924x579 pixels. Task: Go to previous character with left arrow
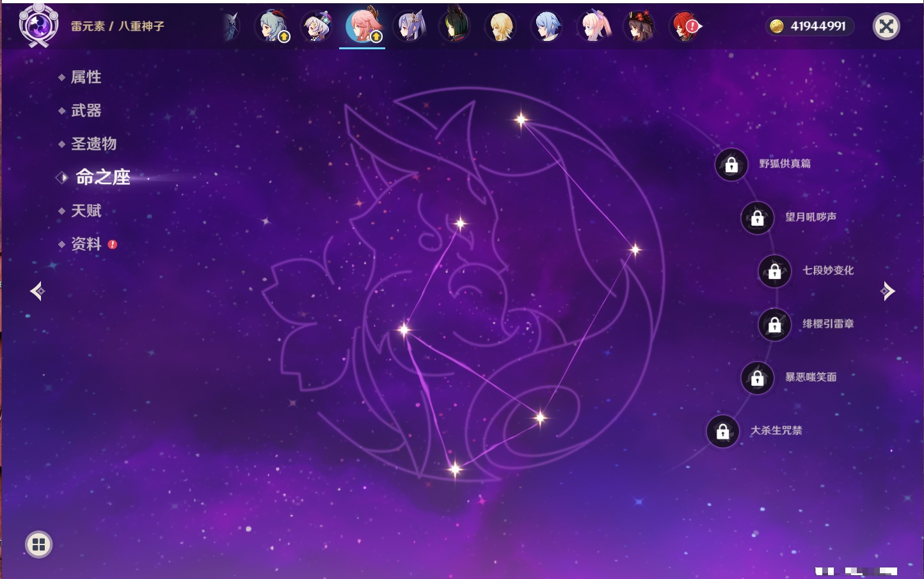pyautogui.click(x=38, y=291)
